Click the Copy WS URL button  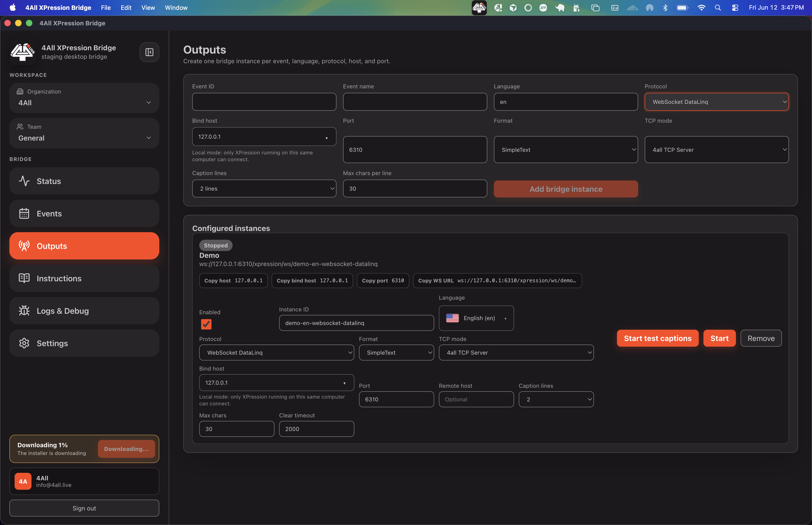click(x=497, y=281)
